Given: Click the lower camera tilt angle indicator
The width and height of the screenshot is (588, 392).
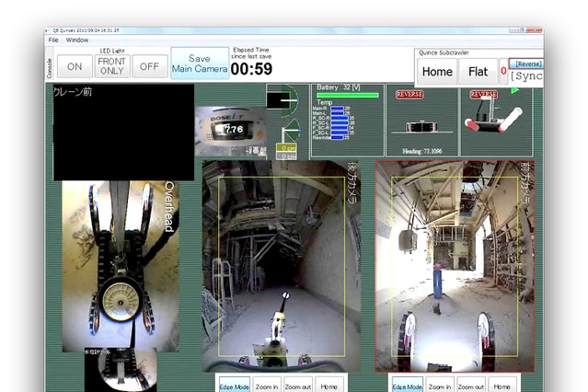Looking at the screenshot, I should pyautogui.click(x=291, y=131).
